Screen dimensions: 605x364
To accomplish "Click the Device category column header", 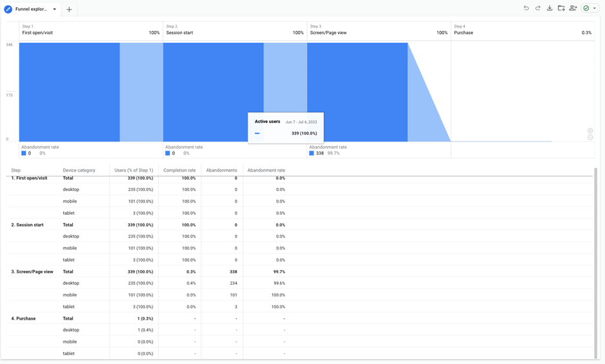I will click(x=79, y=170).
